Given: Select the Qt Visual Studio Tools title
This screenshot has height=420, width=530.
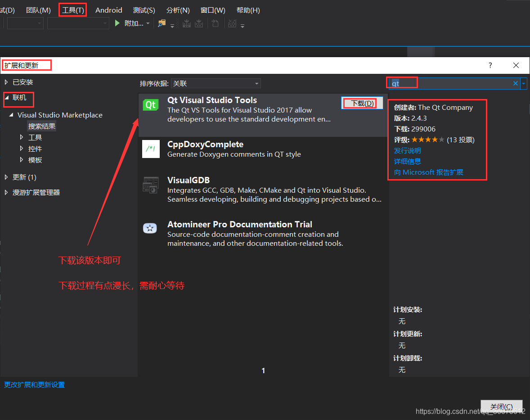Looking at the screenshot, I should tap(212, 100).
